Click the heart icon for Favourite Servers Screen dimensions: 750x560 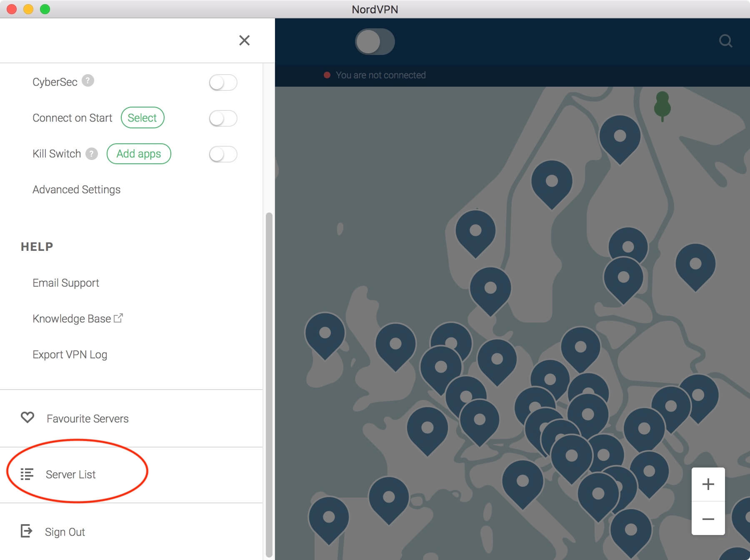click(x=27, y=417)
